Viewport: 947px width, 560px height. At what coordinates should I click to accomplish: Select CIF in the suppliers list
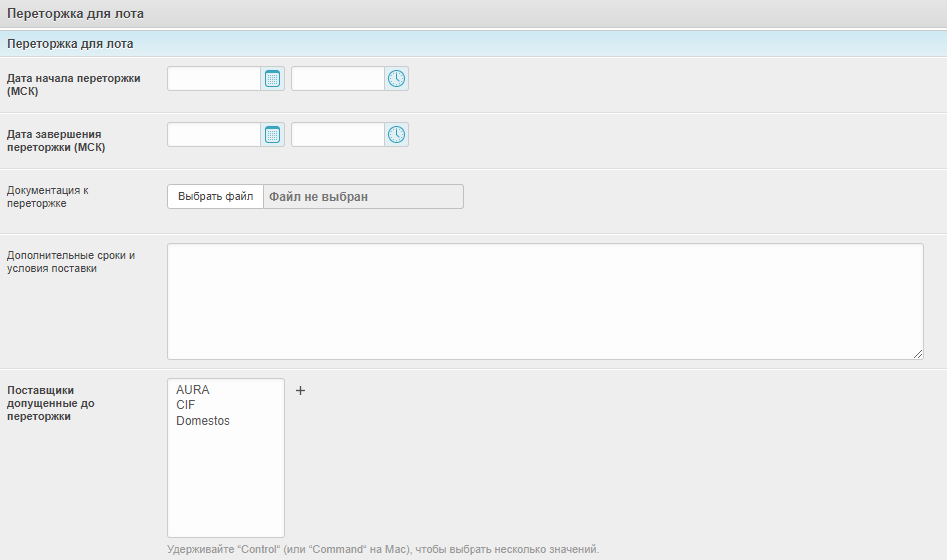186,405
